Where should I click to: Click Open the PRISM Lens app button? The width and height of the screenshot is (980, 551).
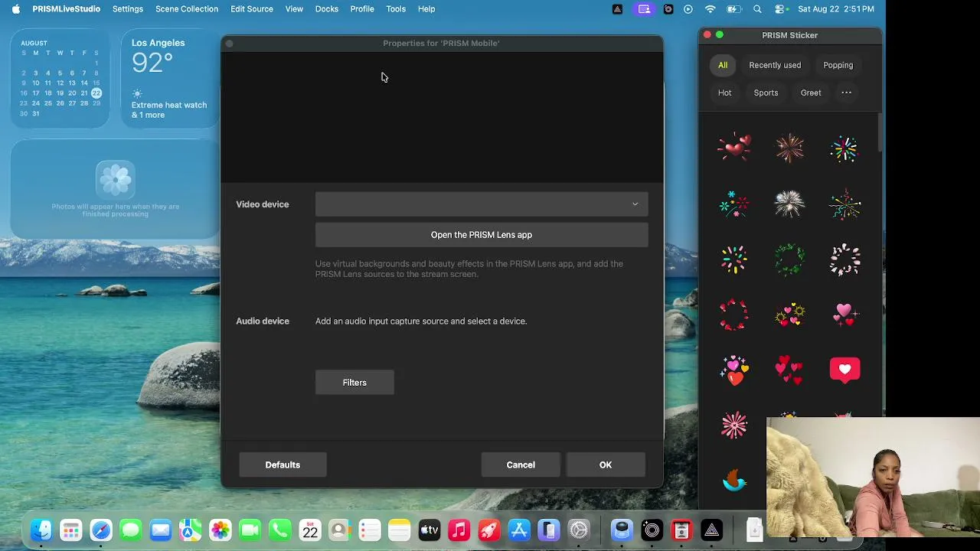coord(482,235)
